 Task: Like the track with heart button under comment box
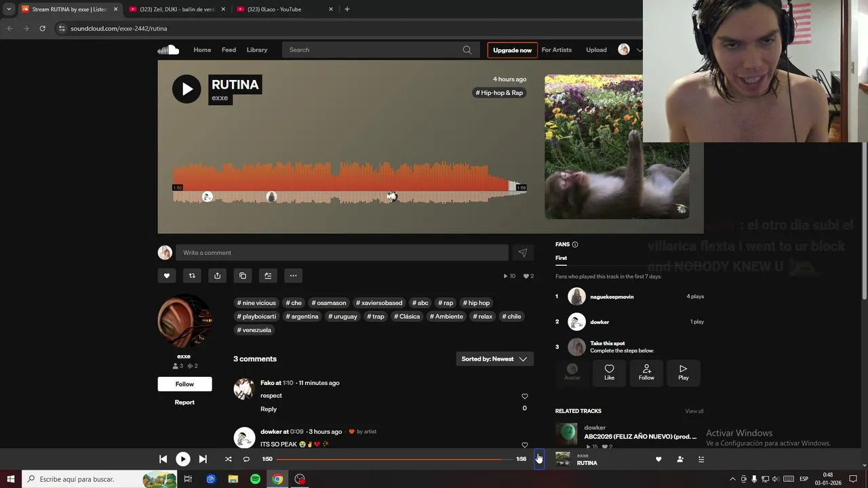(x=167, y=276)
